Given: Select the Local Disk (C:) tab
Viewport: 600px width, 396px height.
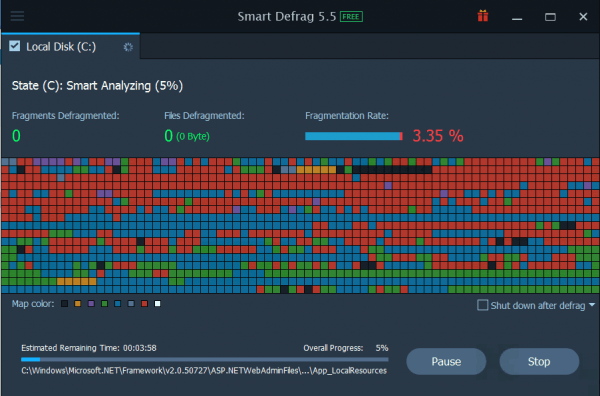Looking at the screenshot, I should (x=71, y=46).
